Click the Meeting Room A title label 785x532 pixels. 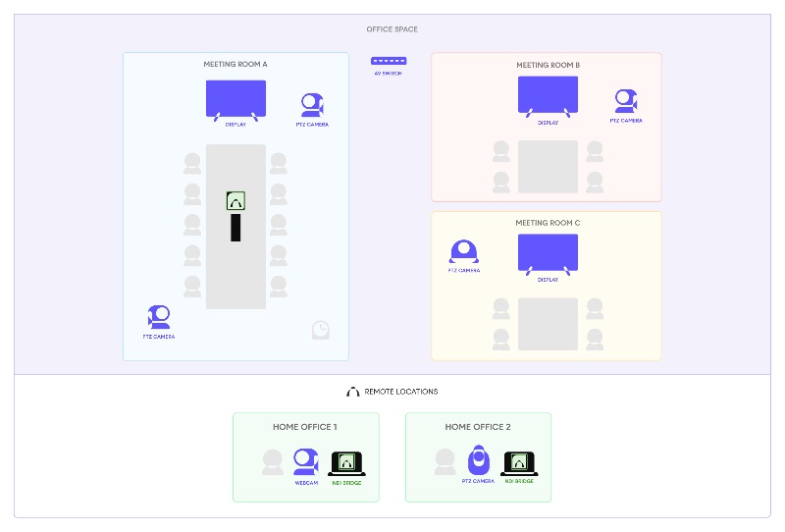235,65
